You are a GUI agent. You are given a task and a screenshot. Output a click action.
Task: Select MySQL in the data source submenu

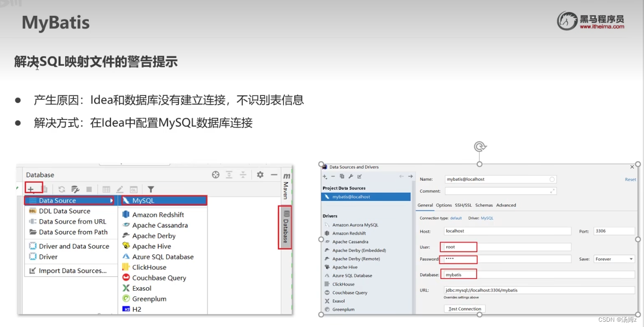click(x=163, y=200)
